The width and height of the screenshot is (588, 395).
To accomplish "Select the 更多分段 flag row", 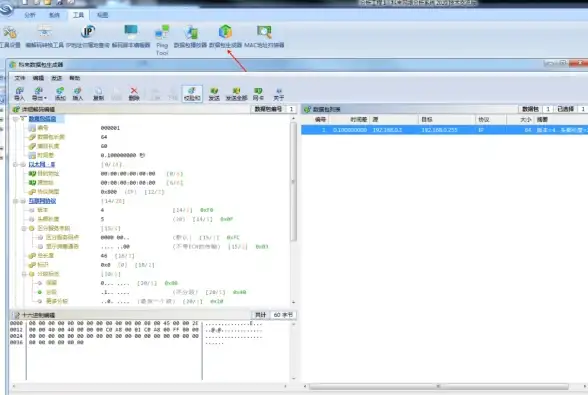I will [57, 301].
